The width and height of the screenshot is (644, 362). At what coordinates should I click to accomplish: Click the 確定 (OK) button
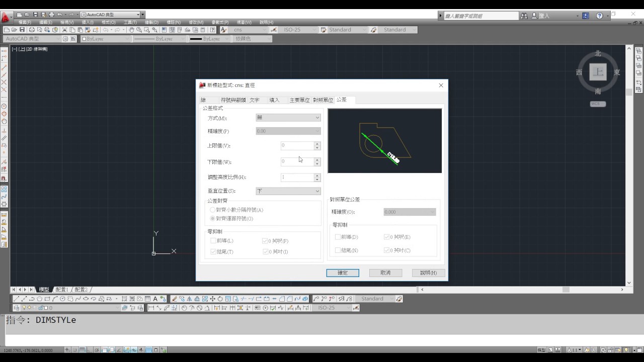[343, 273]
